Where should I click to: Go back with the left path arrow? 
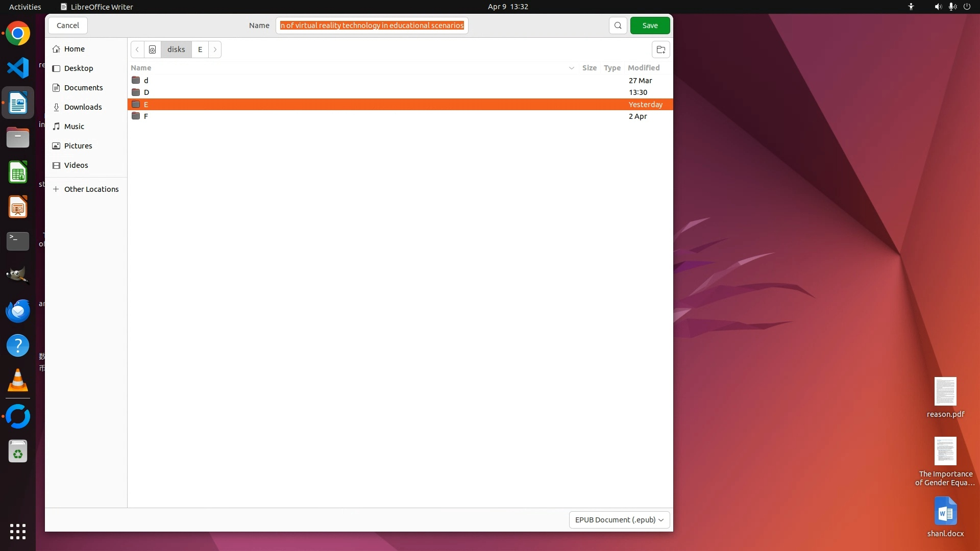[137, 49]
